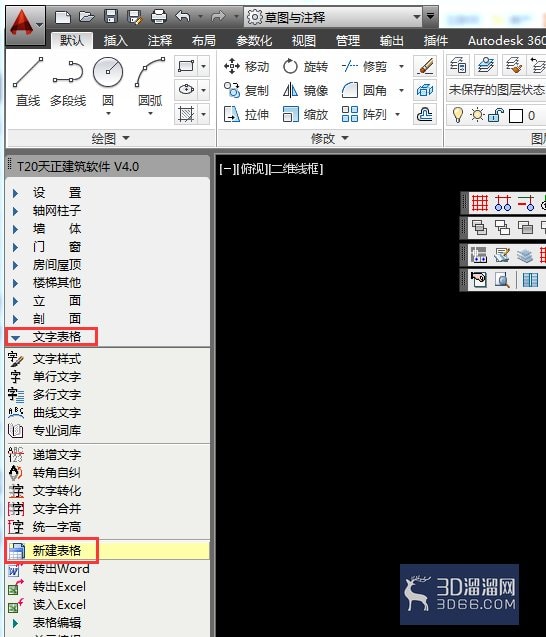Open the AutoCAD application menu logo

pyautogui.click(x=24, y=25)
